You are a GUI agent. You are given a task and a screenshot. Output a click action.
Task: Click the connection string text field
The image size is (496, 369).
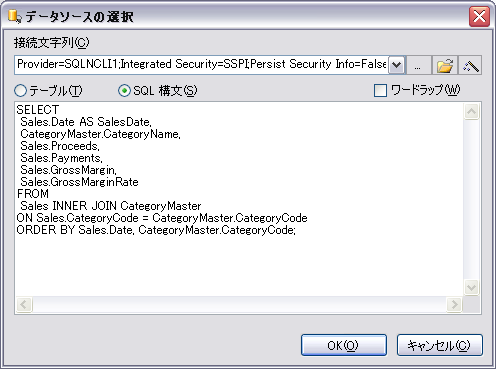point(202,65)
